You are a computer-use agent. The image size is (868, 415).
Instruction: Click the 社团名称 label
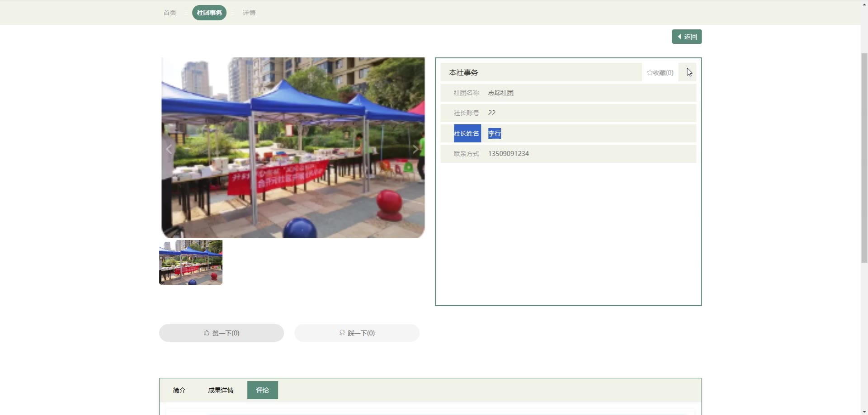pos(467,93)
